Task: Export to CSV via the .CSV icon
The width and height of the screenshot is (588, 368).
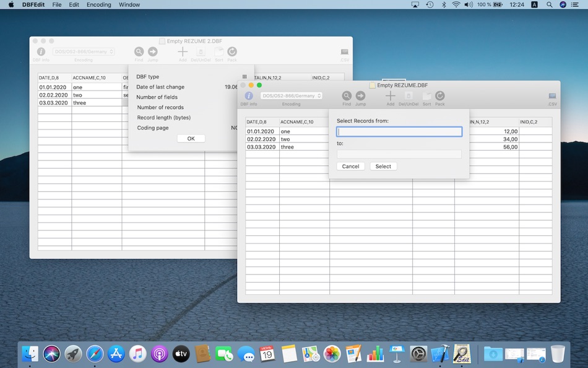Action: [x=551, y=96]
